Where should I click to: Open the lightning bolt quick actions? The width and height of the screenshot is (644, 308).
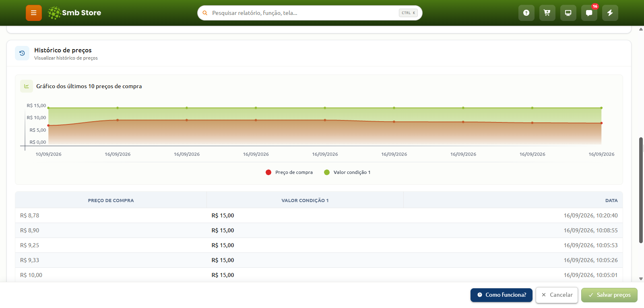[610, 13]
